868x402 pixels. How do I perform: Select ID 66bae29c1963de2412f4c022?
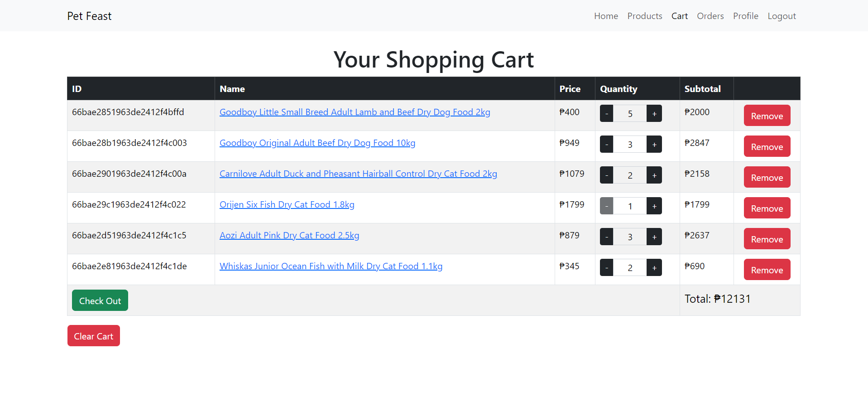(129, 204)
